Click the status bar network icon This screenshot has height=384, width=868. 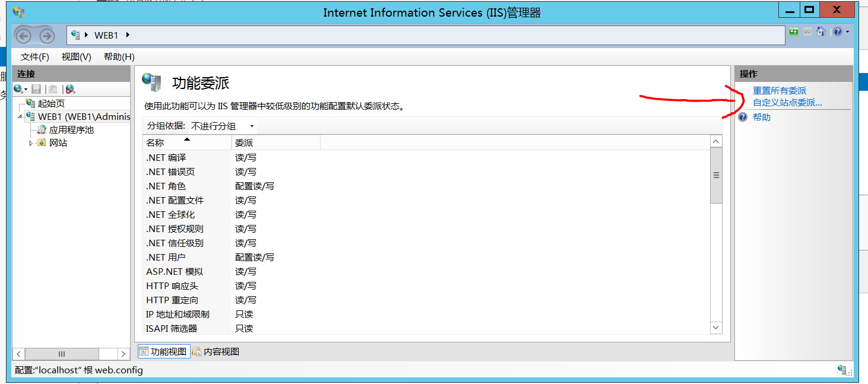point(842,370)
